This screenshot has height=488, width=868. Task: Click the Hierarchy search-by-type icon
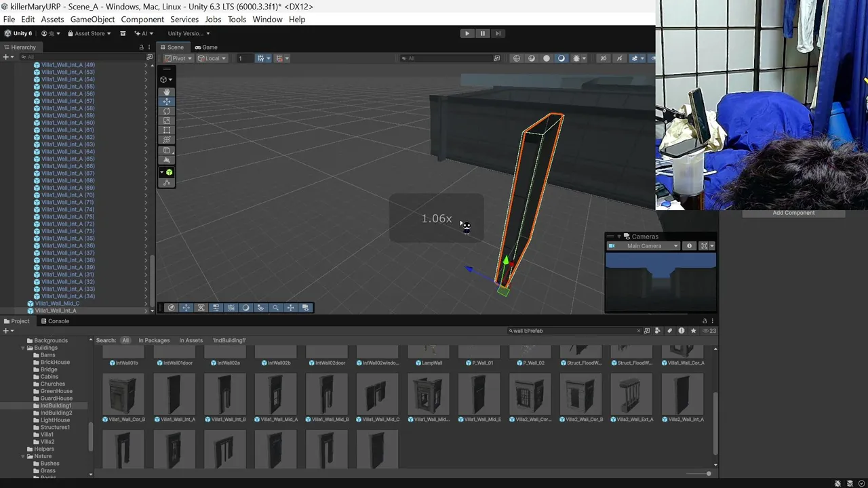149,57
